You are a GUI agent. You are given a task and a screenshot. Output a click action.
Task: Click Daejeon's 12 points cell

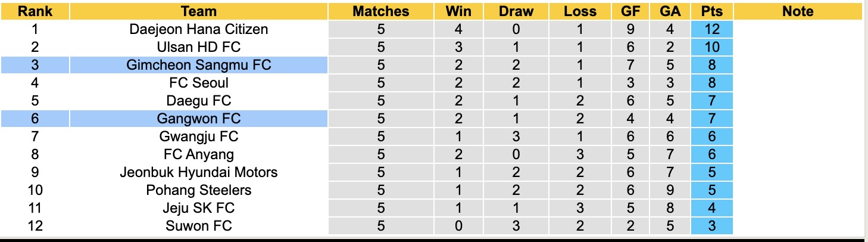coord(711,29)
